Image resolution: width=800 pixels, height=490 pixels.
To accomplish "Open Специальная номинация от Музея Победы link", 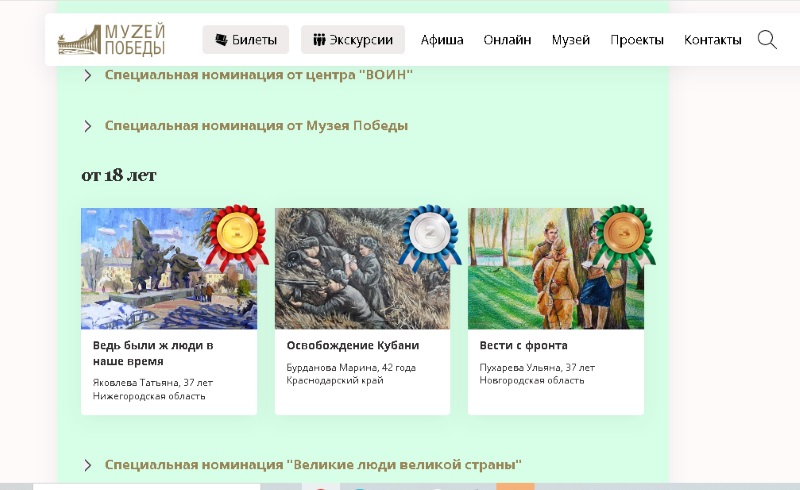I will click(x=256, y=126).
